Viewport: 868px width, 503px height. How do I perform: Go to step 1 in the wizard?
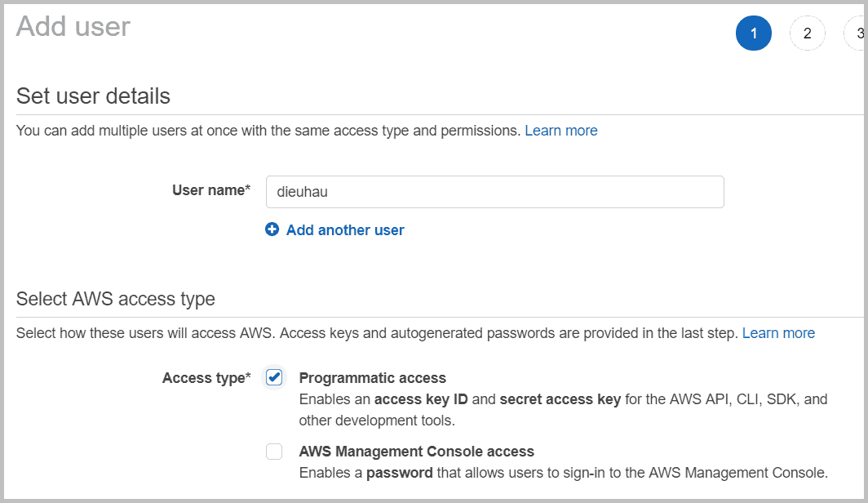[x=754, y=33]
